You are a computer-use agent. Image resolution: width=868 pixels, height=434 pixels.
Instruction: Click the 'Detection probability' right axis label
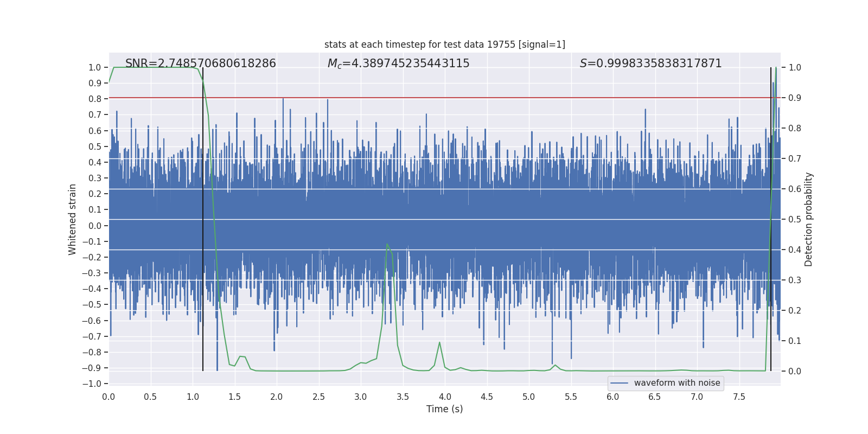(x=808, y=219)
